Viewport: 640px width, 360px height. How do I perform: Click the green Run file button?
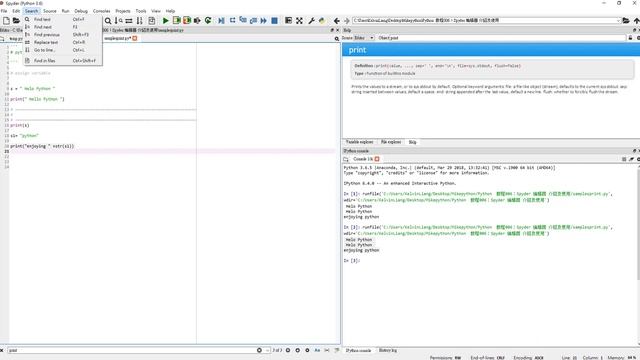[x=165, y=20]
